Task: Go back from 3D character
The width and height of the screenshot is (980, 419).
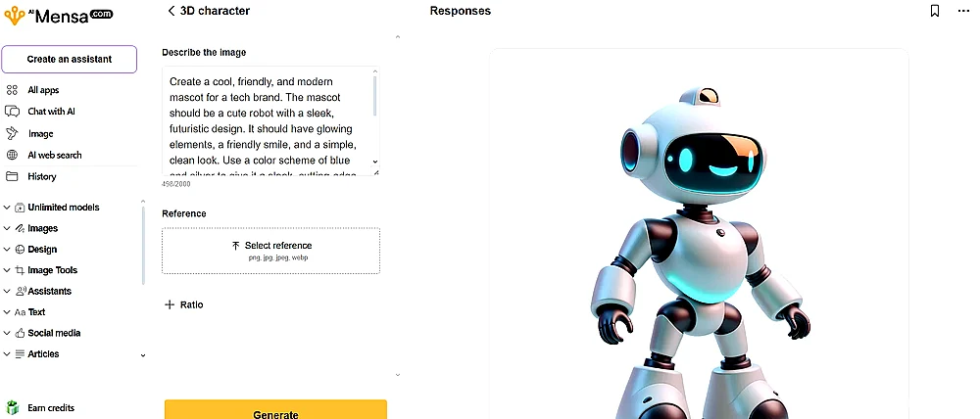Action: (x=171, y=11)
